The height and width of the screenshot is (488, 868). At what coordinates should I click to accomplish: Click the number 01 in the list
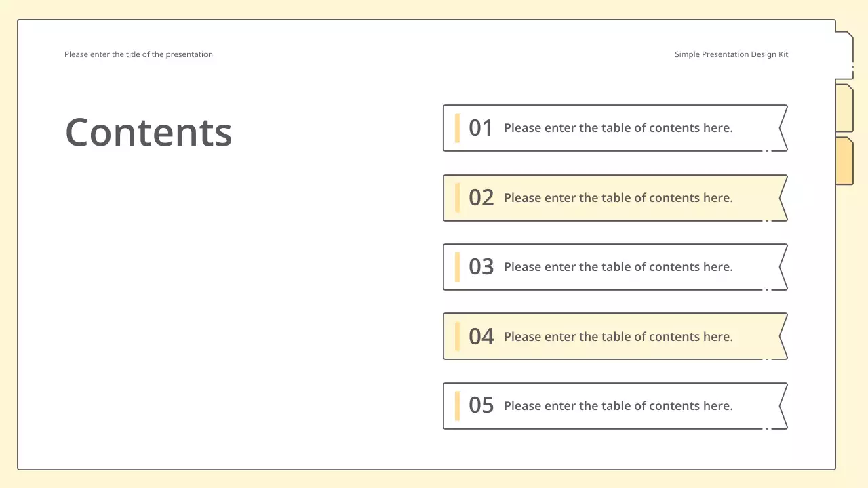481,128
